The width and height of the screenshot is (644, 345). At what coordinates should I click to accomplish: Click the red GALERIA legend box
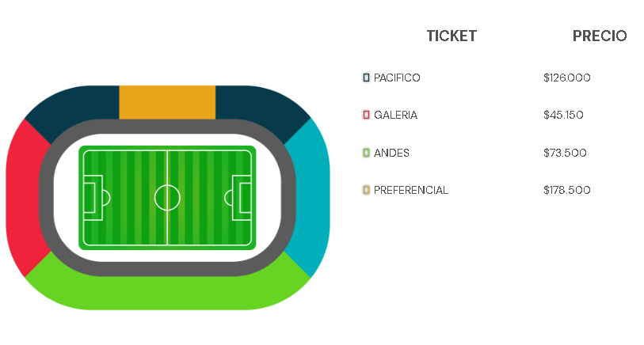(366, 115)
